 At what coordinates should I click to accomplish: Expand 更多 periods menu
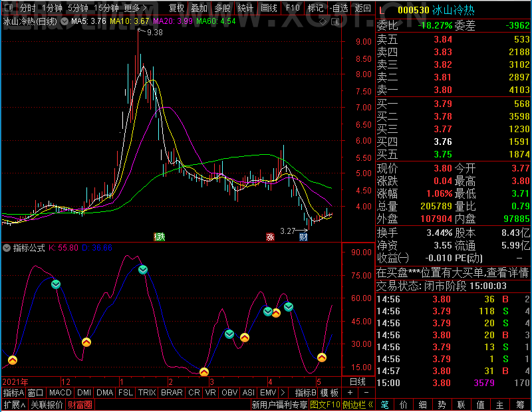pyautogui.click(x=136, y=8)
